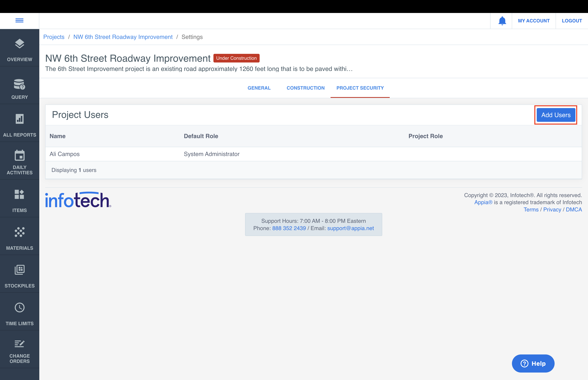Open Stockpiles from the sidebar
Viewport: 588px width, 380px height.
19,275
